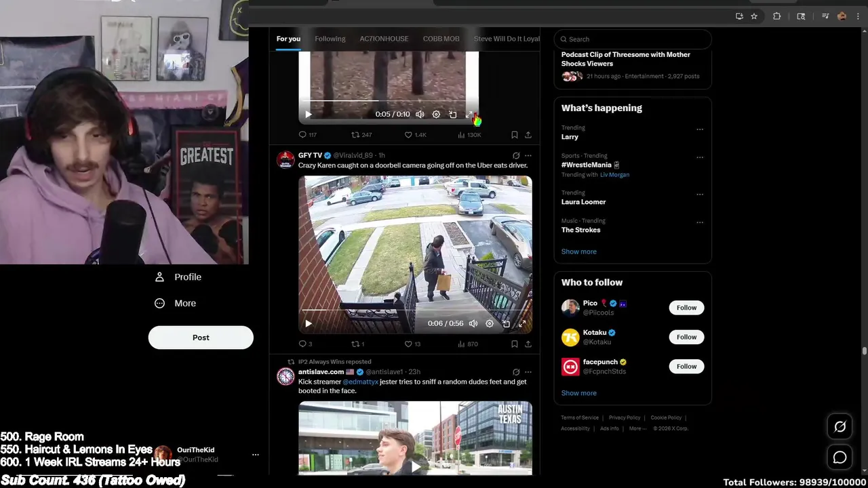Like the GFY TV post with 13 likes
This screenshot has height=488, width=868.
tap(412, 344)
